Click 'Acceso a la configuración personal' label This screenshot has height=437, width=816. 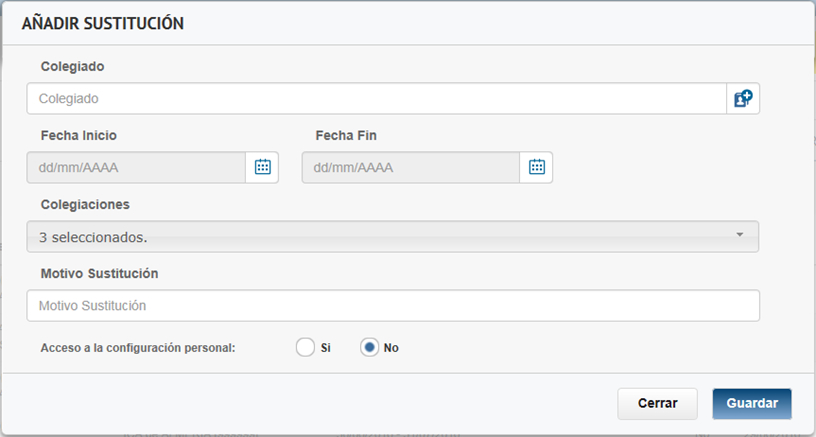click(x=138, y=348)
